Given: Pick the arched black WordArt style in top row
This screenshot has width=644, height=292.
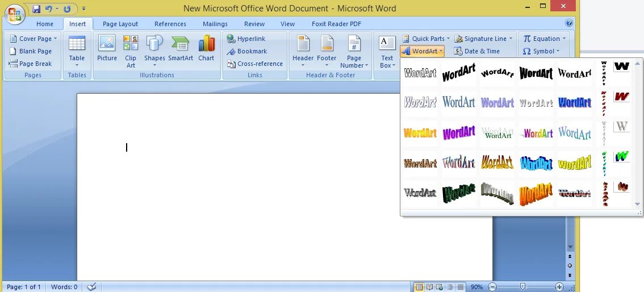Looking at the screenshot, I should (497, 73).
